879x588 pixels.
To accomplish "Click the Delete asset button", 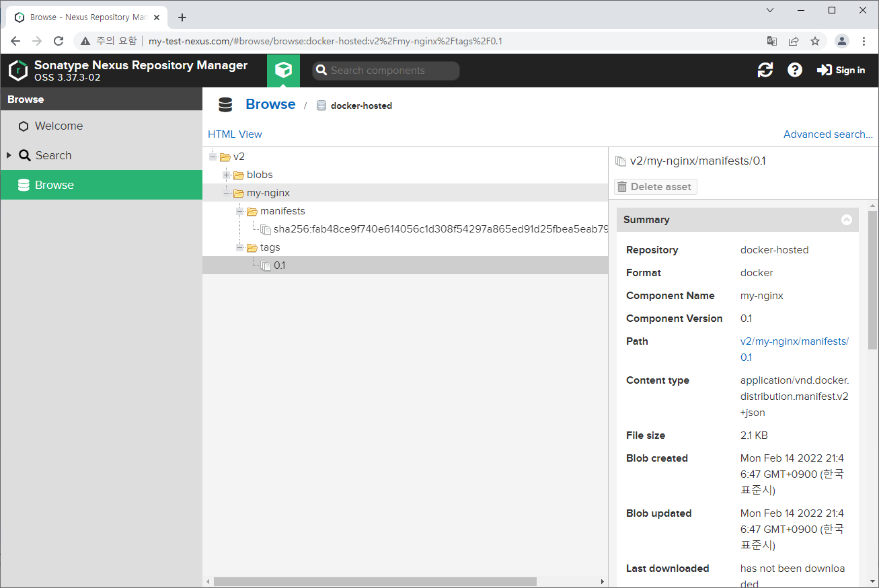I will click(656, 187).
